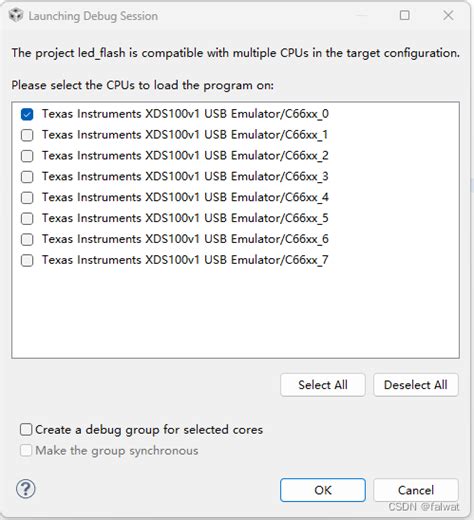The height and width of the screenshot is (520, 474).
Task: Click the C66xx_7 emulator list entry label
Action: [185, 260]
